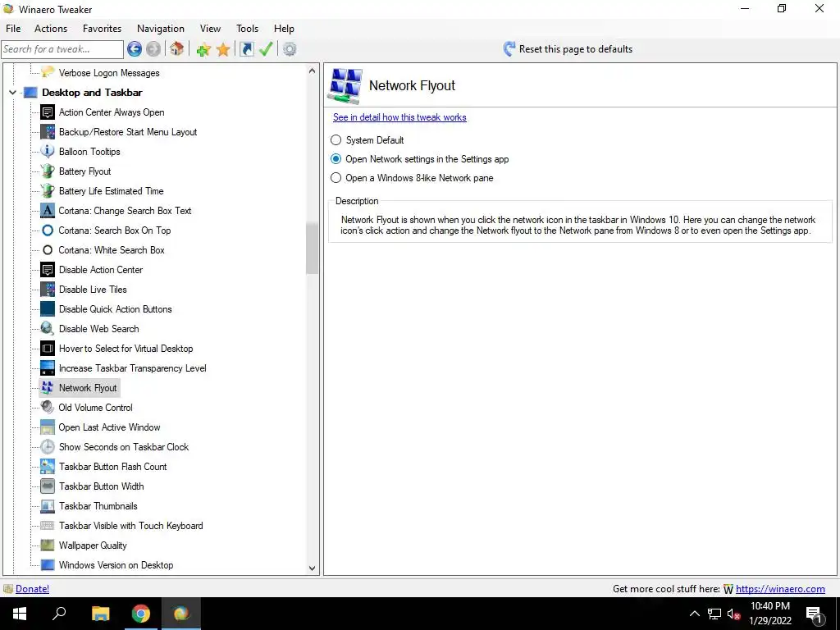840x630 pixels.
Task: Click the Disable Web Search globe icon
Action: 48,329
